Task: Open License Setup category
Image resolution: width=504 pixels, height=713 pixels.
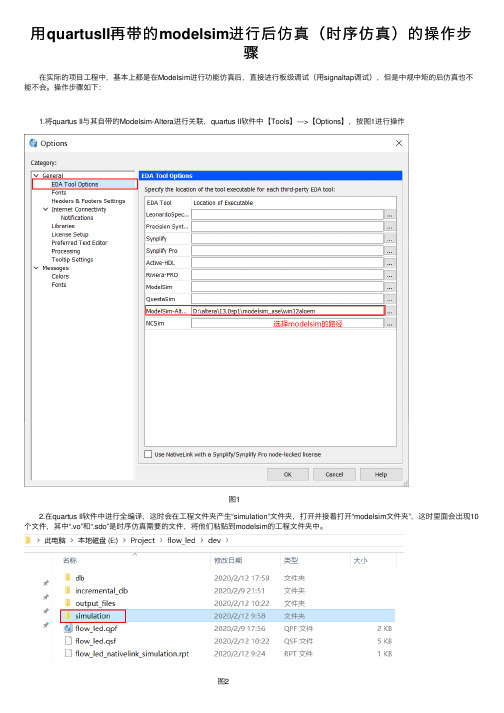Action: click(x=70, y=235)
